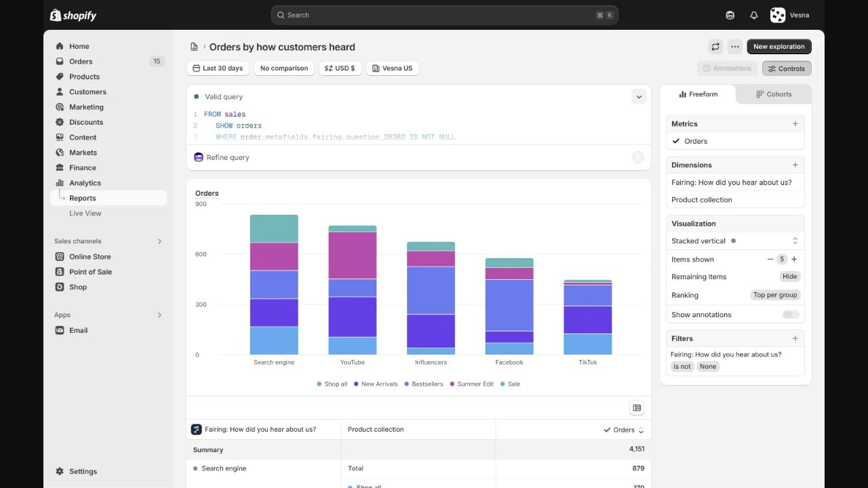Open the more actions ellipsis menu
This screenshot has height=488, width=868.
click(734, 47)
